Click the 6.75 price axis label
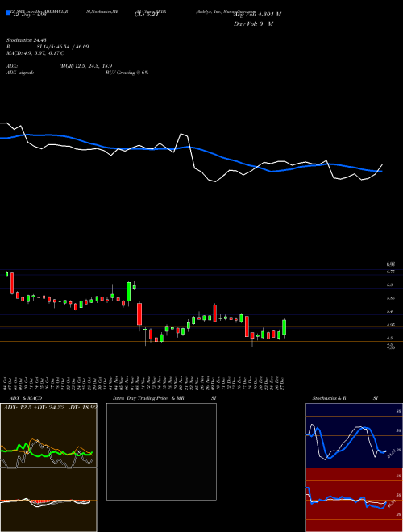Viewport: 403px width, 532px height. pos(390,272)
